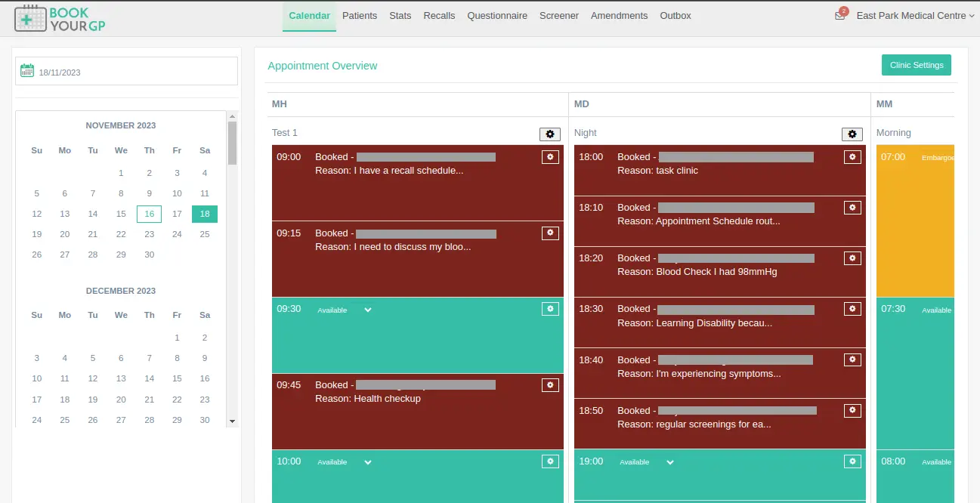Select November 25 in the calendar
Screen dimensions: 980x503
coord(205,234)
